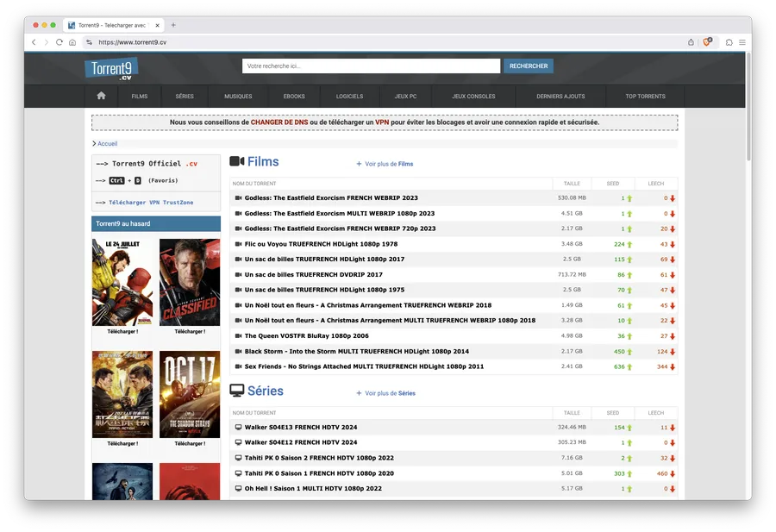Image resolution: width=776 pixels, height=532 pixels.
Task: Click the 'Torrent9 au hasard' panel header
Action: pos(156,223)
